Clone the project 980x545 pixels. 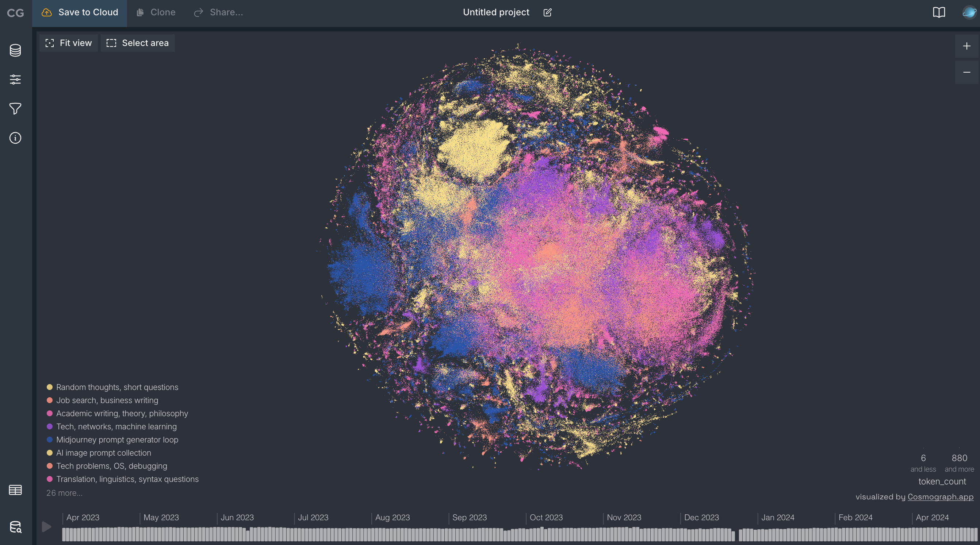coord(156,12)
